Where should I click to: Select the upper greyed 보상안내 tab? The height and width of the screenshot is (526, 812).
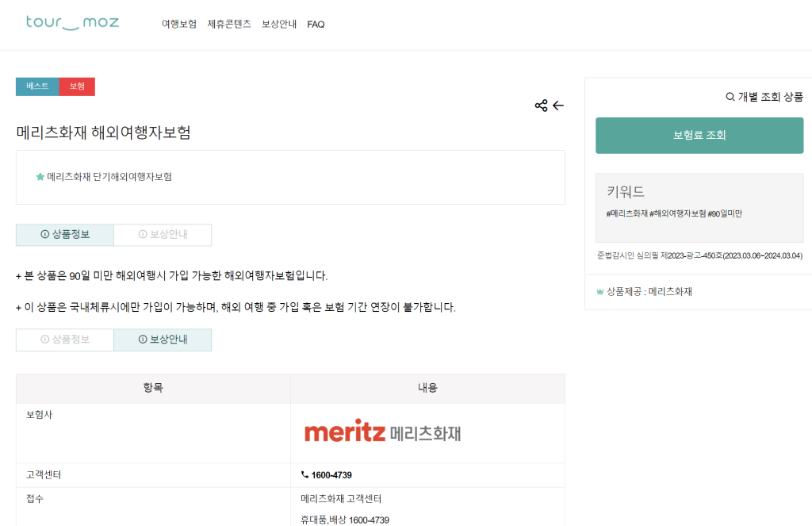163,235
